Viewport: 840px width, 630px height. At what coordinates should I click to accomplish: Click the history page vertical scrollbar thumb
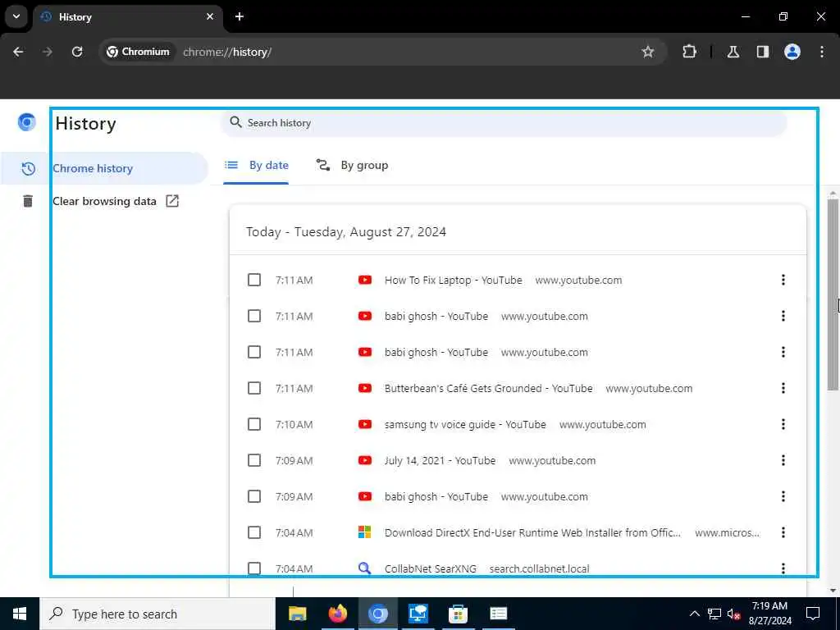tap(833, 294)
